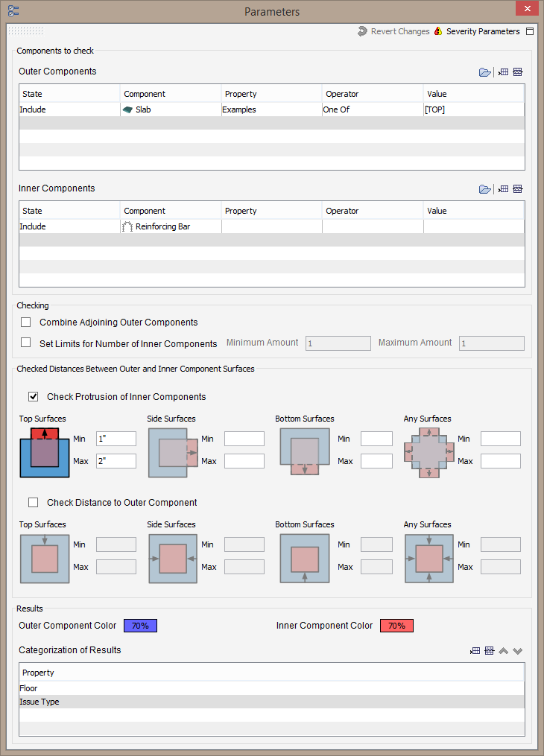The height and width of the screenshot is (756, 544).
Task: Select the One Of operator cell
Action: point(373,109)
